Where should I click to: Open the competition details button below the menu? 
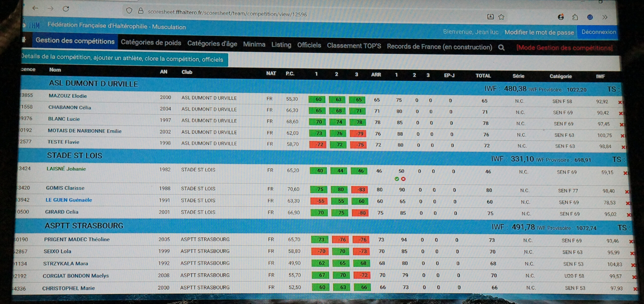(123, 59)
